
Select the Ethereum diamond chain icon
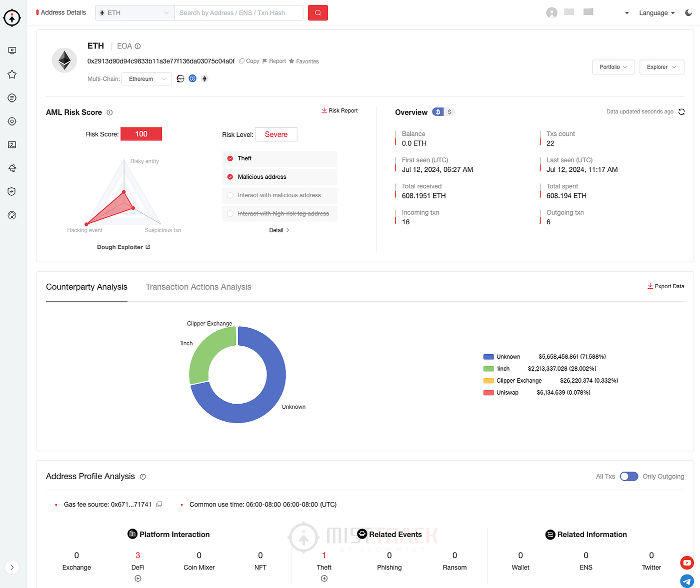[204, 78]
